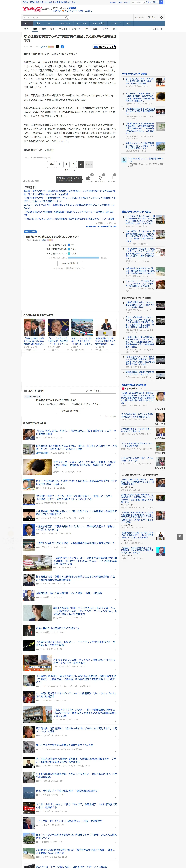Click the keyword search magnifier button
Image resolution: width=186 pixels, height=868 pixels.
(66, 17)
